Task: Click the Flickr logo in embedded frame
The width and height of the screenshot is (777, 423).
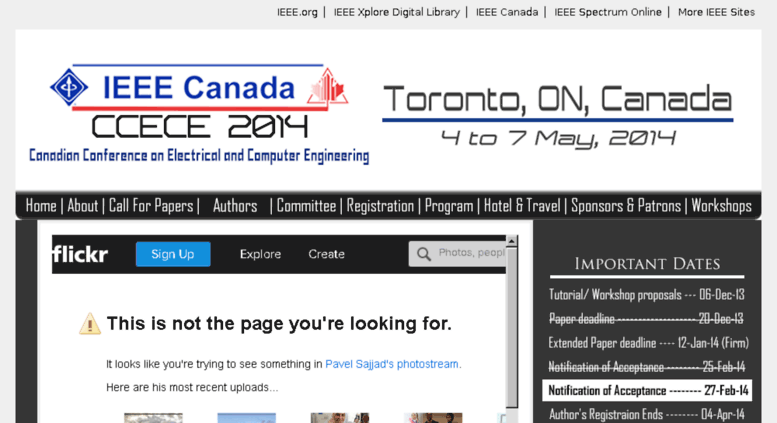Action: 80,254
